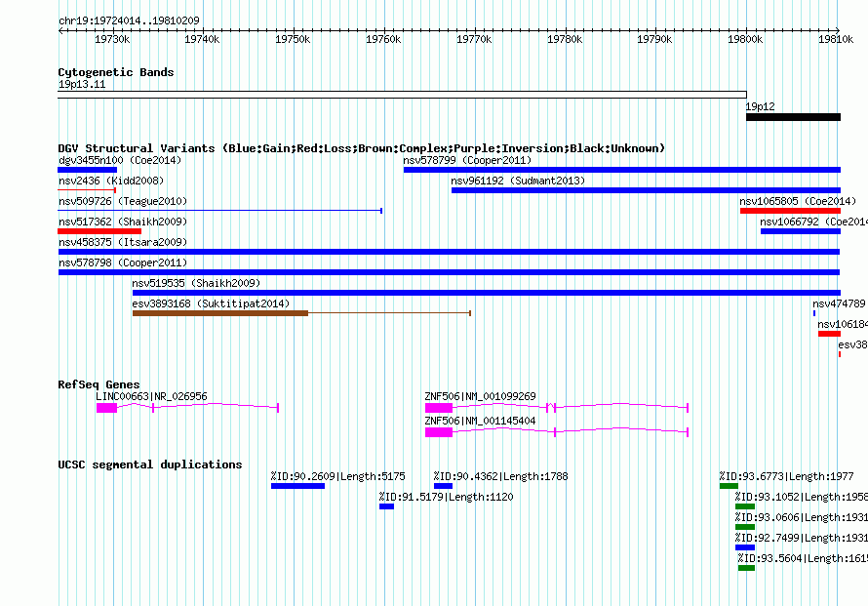
Task: Click segmental duplication %ID:91.5179 Length:1120 label
Action: 446,497
